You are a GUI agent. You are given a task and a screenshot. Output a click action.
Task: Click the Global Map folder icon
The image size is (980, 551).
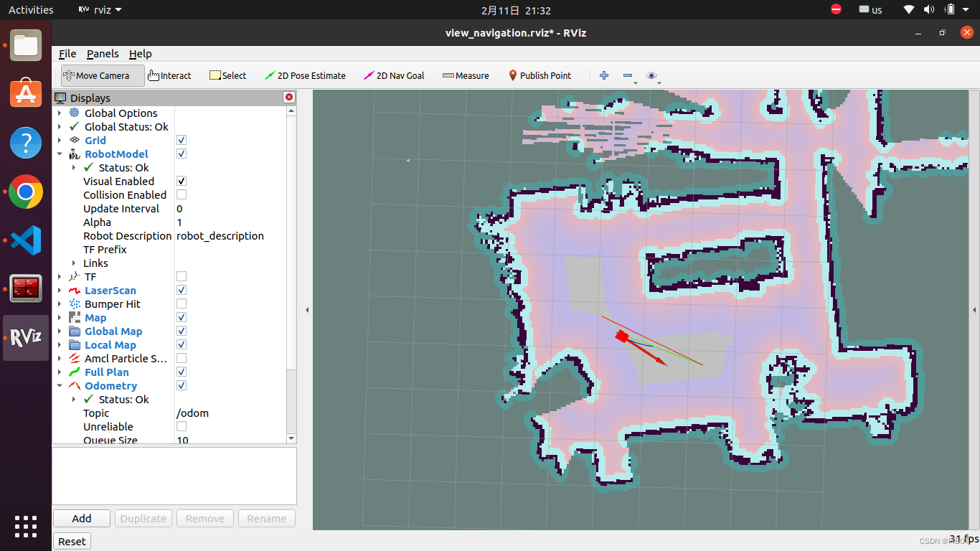coord(74,331)
